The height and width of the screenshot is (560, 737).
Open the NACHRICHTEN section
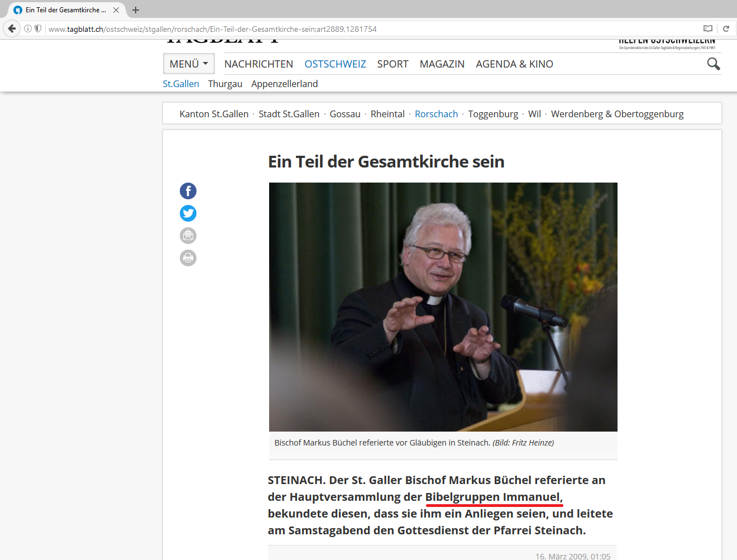point(259,64)
